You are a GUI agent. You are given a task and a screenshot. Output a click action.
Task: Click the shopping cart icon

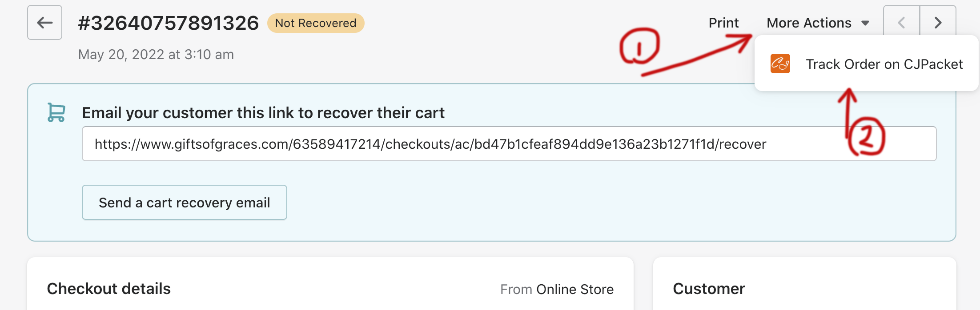(x=56, y=112)
